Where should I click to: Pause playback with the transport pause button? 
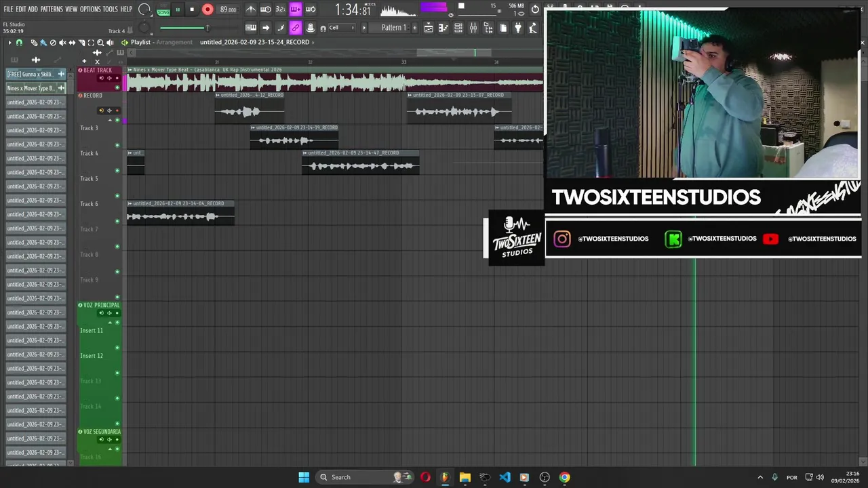(x=178, y=9)
